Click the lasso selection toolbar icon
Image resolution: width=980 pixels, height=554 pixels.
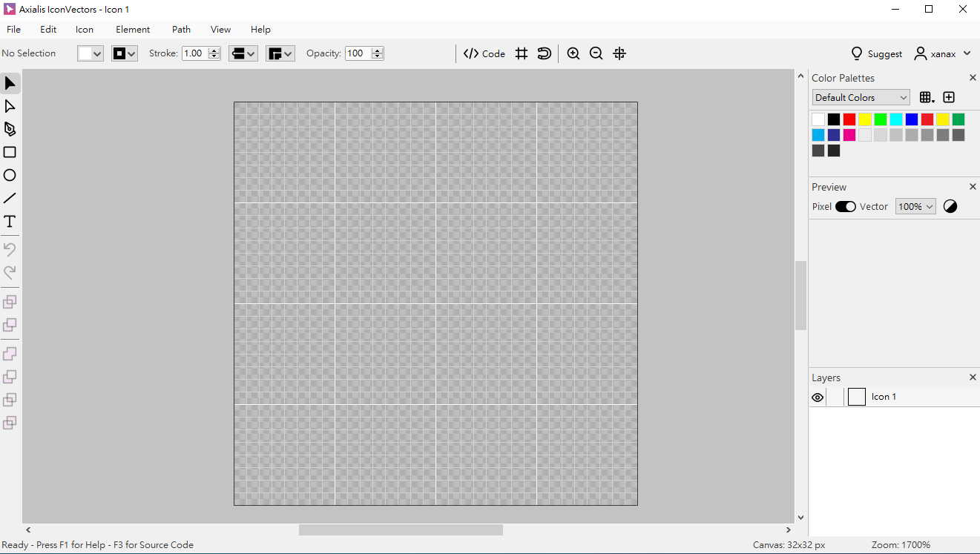pyautogui.click(x=545, y=53)
